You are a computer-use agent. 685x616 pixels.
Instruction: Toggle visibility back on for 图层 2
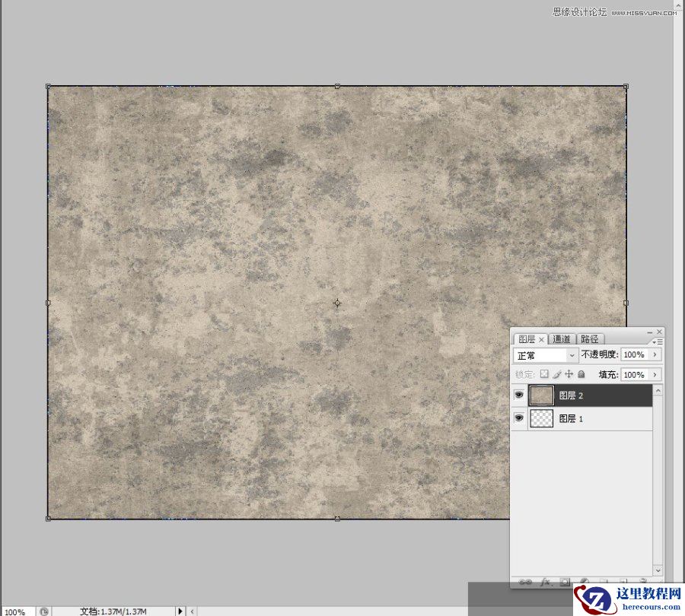click(x=519, y=395)
